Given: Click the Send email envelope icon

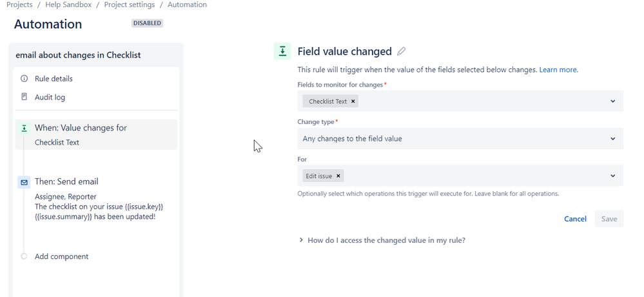Looking at the screenshot, I should [24, 183].
